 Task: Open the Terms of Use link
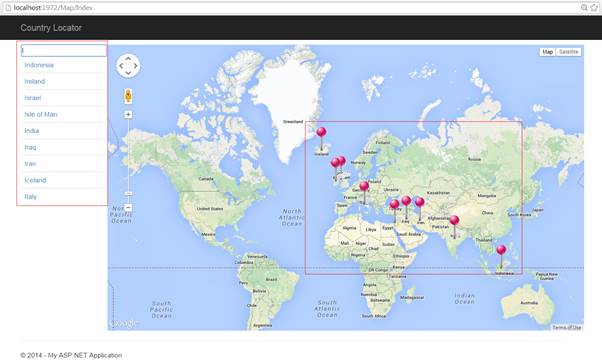(x=567, y=328)
